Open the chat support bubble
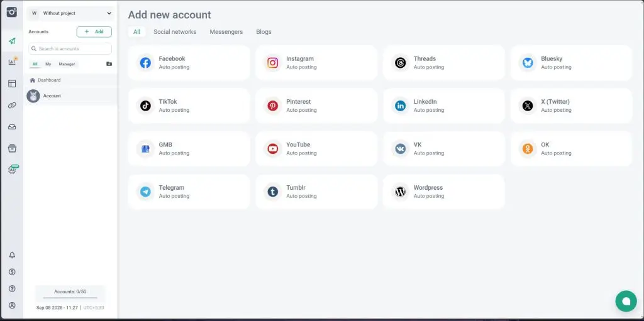 pyautogui.click(x=626, y=302)
